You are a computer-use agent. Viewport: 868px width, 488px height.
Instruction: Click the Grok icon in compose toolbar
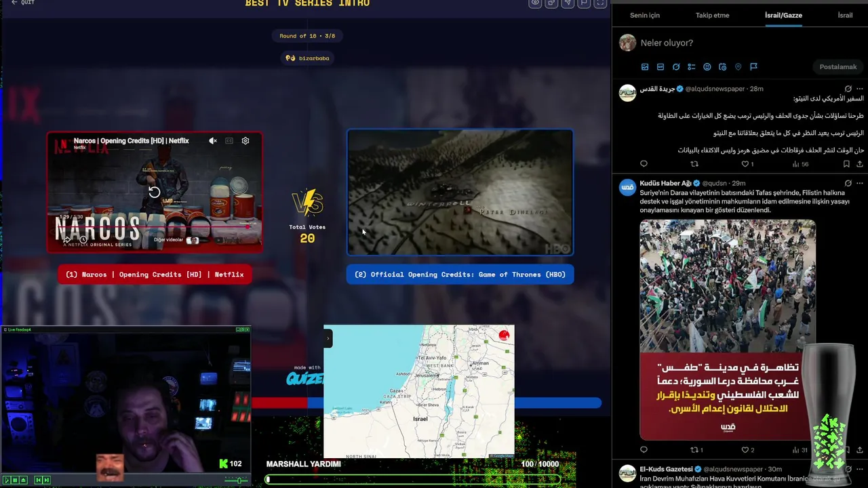tap(676, 67)
